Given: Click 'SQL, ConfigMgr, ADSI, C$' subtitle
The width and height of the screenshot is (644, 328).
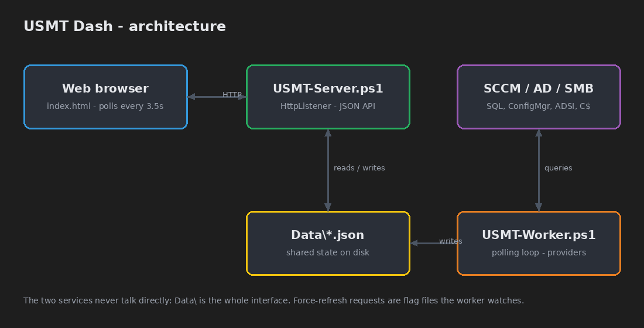Looking at the screenshot, I should [539, 106].
